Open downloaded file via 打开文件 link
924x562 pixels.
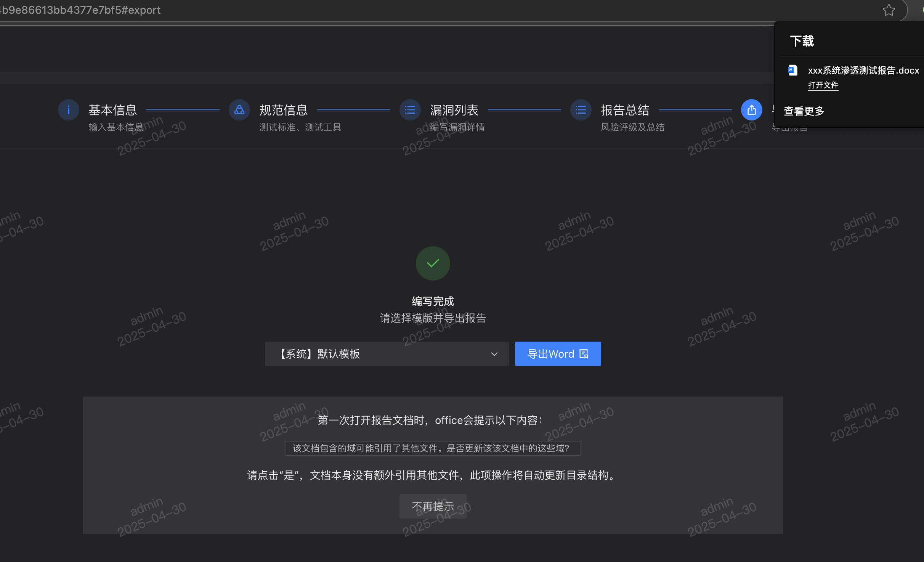823,85
